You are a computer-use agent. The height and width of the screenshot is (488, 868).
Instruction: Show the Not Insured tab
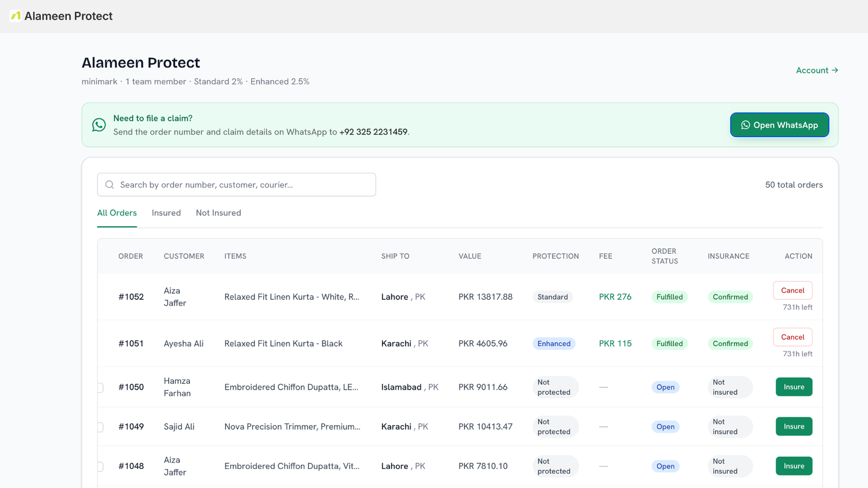tap(219, 213)
